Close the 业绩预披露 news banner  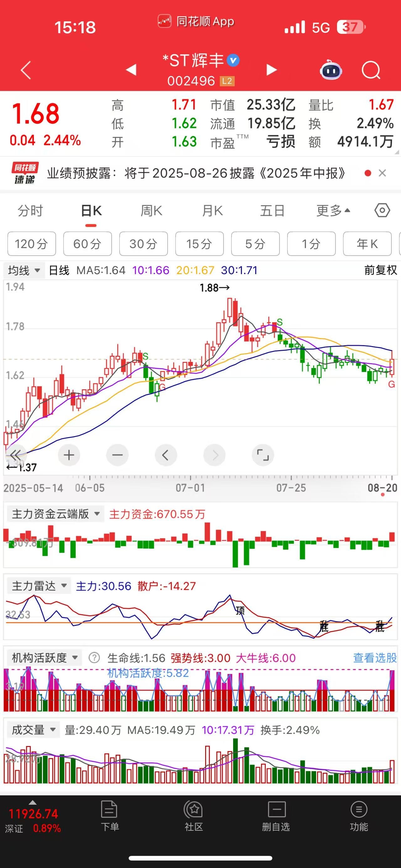pyautogui.click(x=382, y=173)
